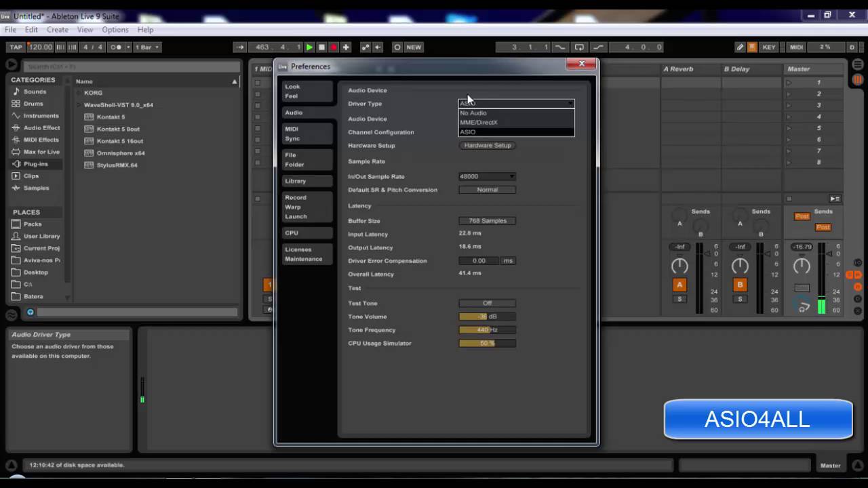
Task: Toggle the Follow arrow button
Action: pyautogui.click(x=240, y=47)
